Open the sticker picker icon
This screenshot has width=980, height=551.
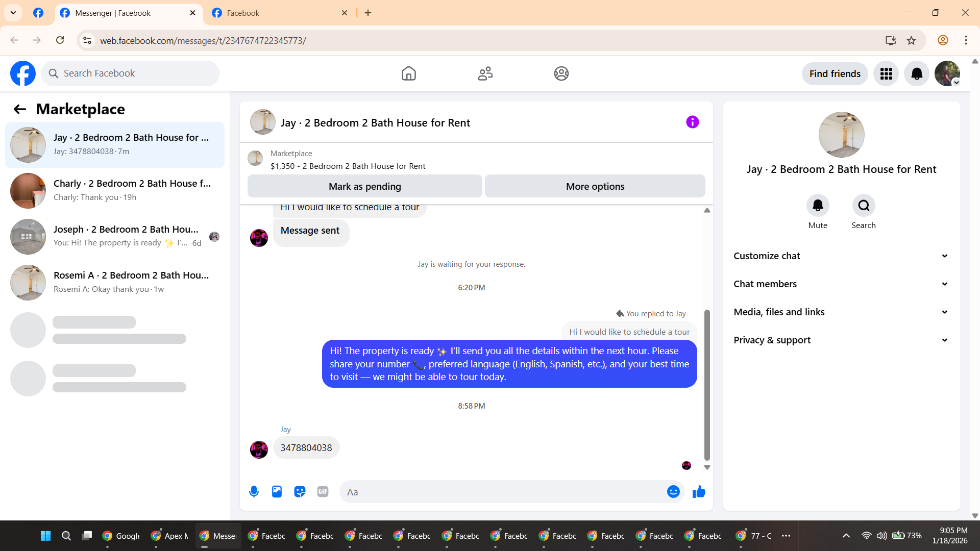[x=300, y=492]
